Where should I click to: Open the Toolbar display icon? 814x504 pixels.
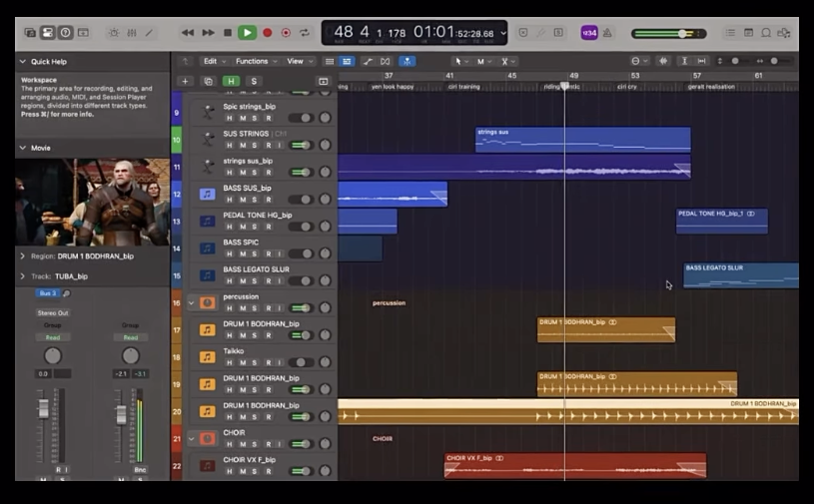(x=83, y=33)
